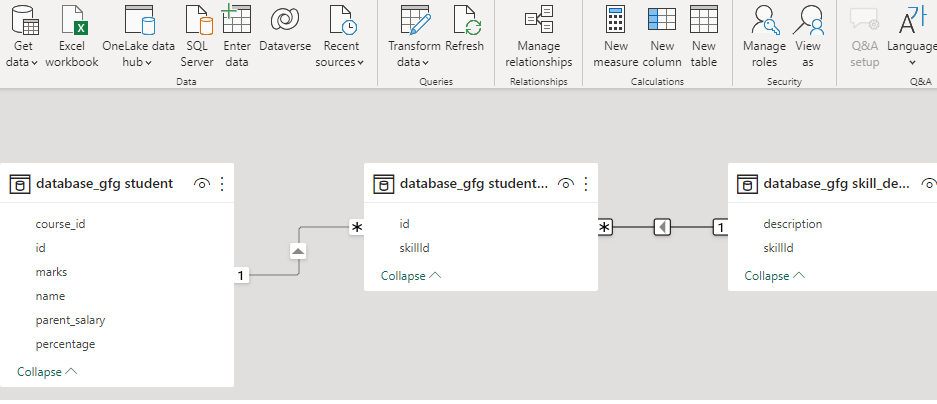The width and height of the screenshot is (937, 404).
Task: Toggle visibility of the middle student table
Action: click(566, 184)
